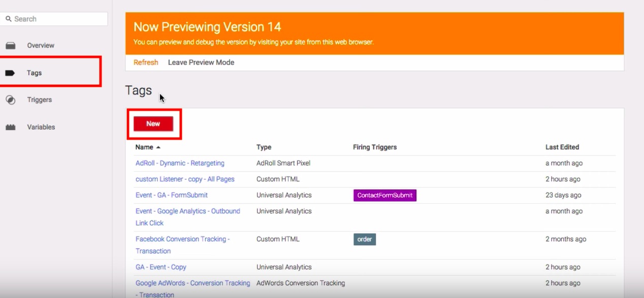Image resolution: width=644 pixels, height=298 pixels.
Task: Click the "Now Previewing Version 14" banner title
Action: pyautogui.click(x=207, y=27)
